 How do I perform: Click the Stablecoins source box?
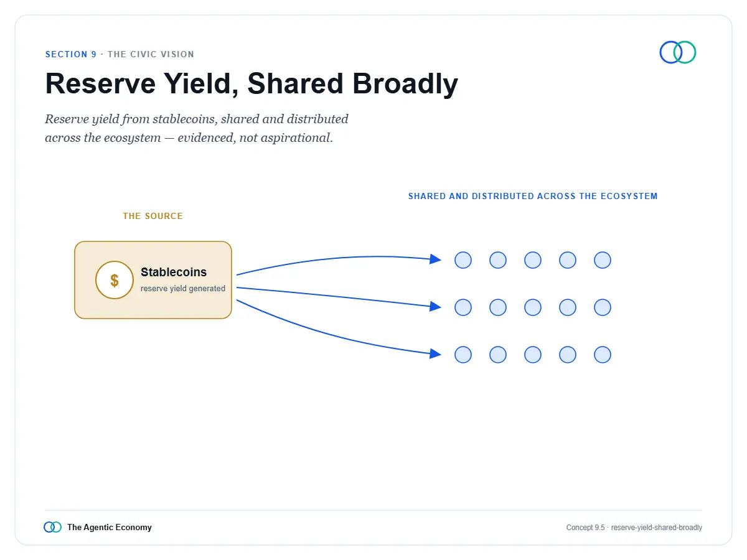153,280
